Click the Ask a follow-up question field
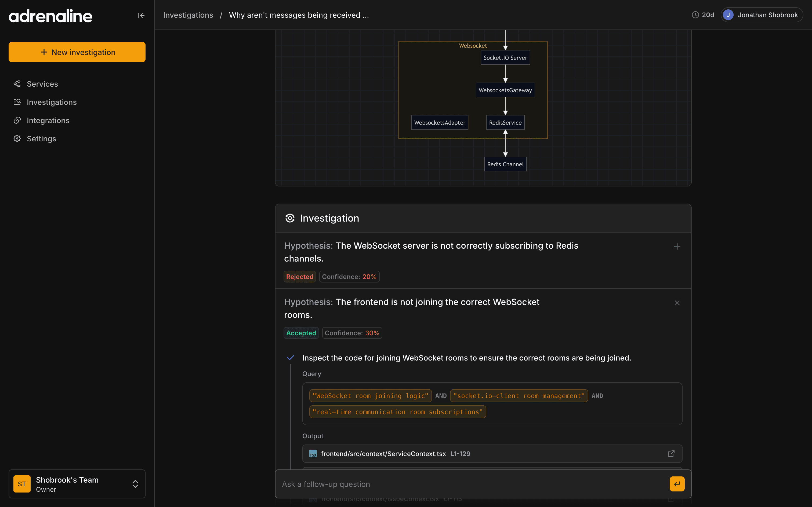Viewport: 812px width, 507px height. point(470,484)
